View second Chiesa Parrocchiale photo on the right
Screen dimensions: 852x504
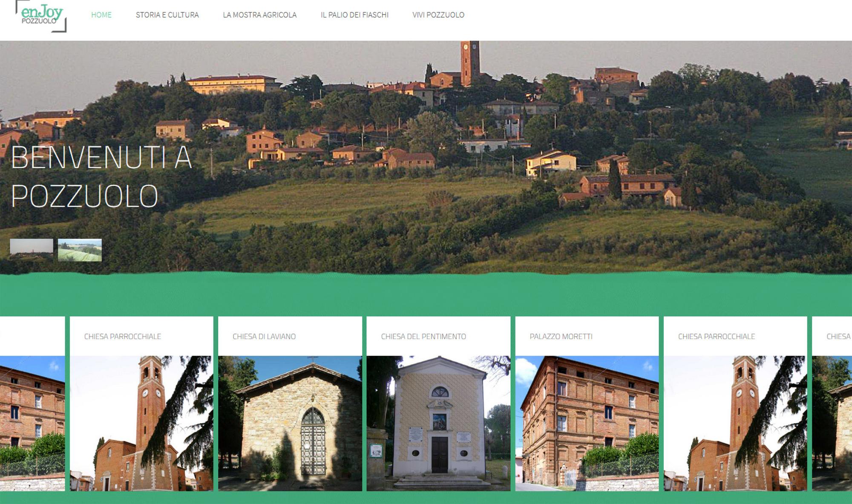click(x=735, y=423)
